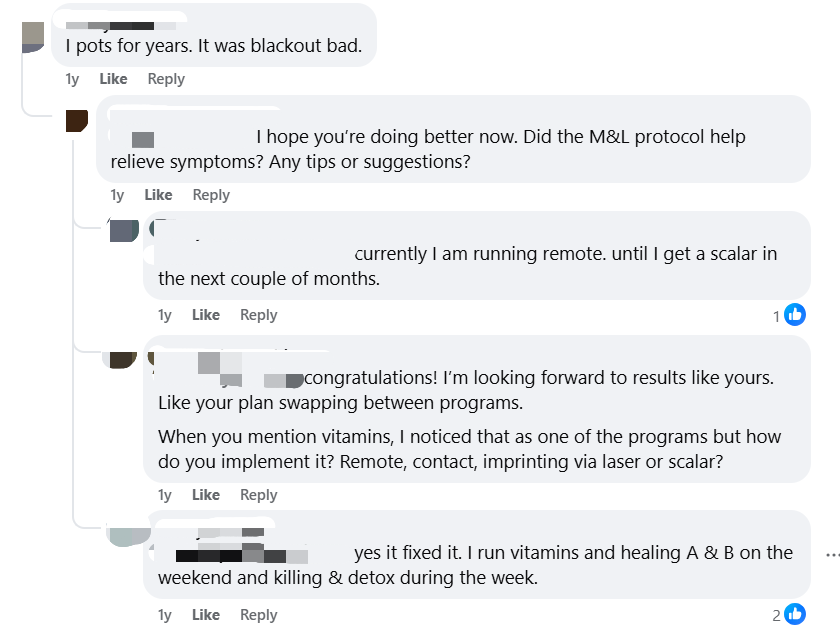Open avatar beside 'running remote' comment
Viewport: 840px width, 642px height.
tap(124, 231)
